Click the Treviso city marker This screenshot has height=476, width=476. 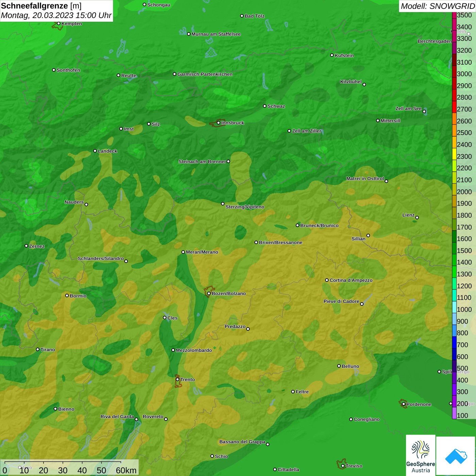coord(343,466)
